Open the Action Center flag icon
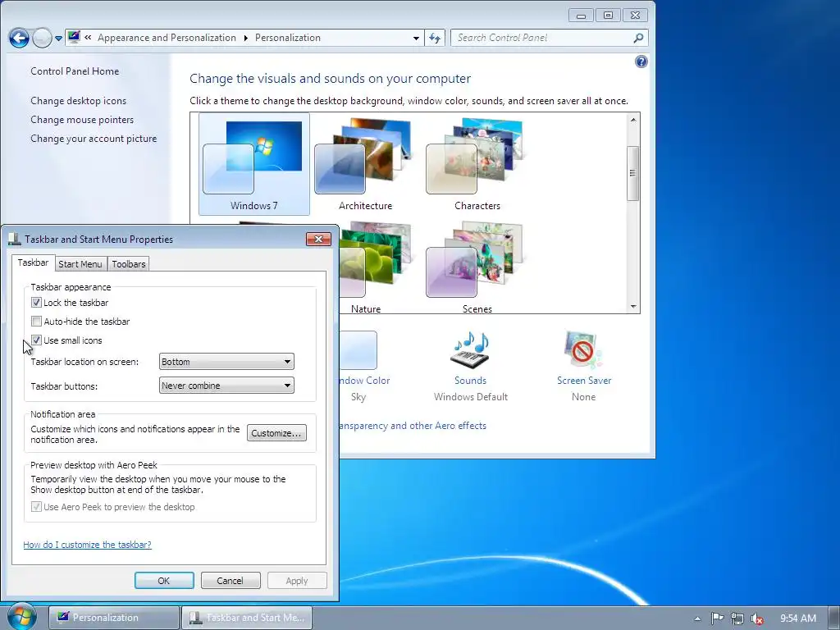This screenshot has width=840, height=630. [x=717, y=619]
